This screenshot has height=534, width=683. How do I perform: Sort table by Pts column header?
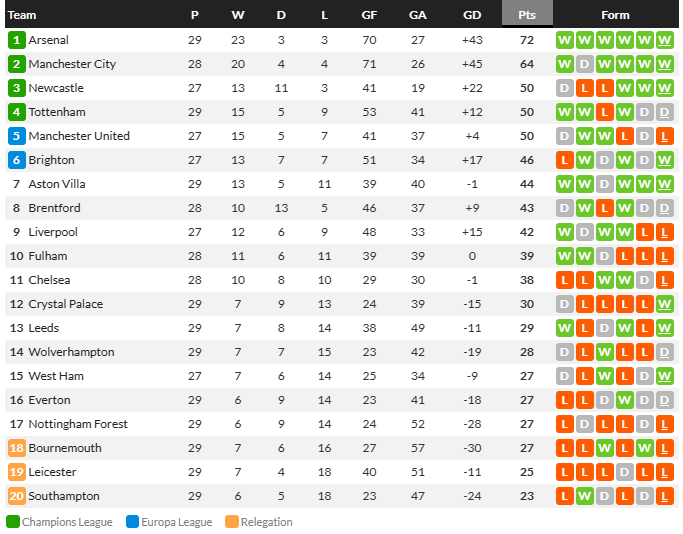(x=527, y=15)
